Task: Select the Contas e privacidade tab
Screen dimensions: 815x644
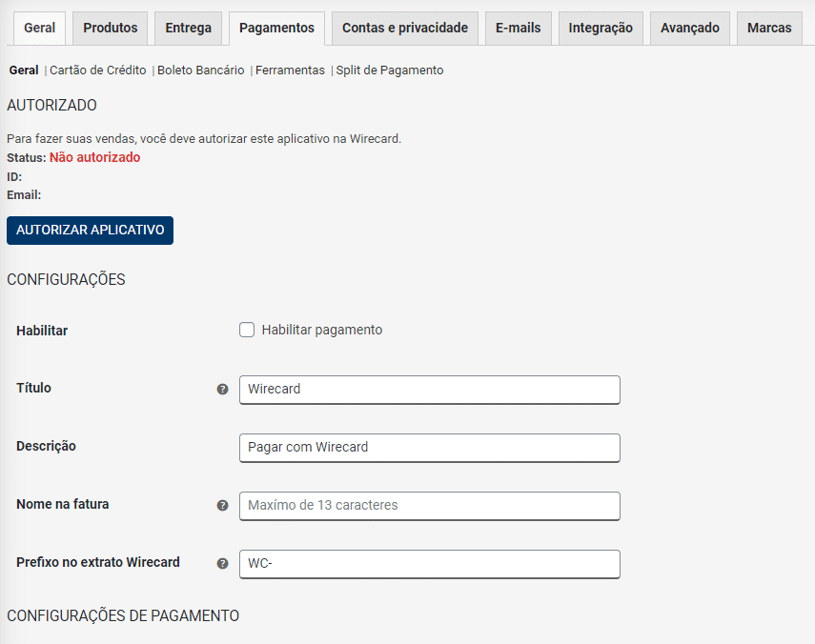Action: point(405,28)
